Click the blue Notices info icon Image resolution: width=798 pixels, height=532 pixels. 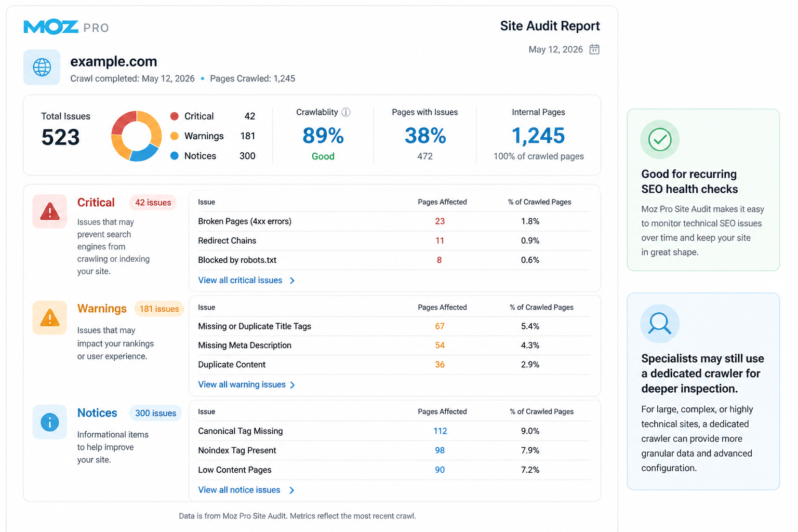tap(50, 422)
